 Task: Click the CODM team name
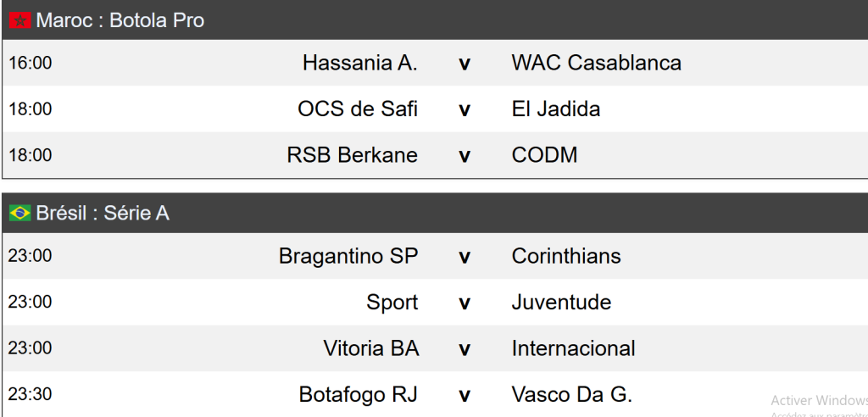coord(544,155)
